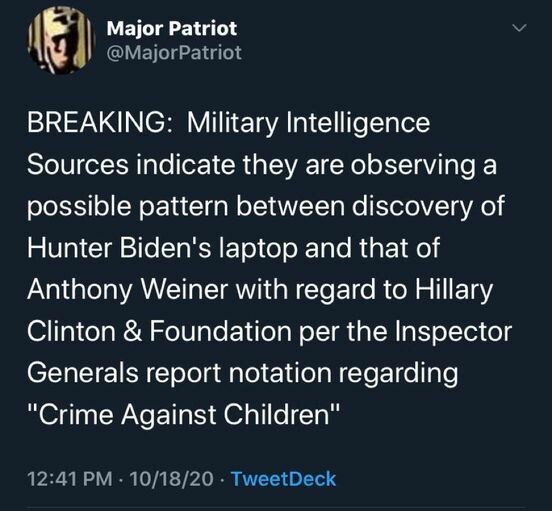Open the Major Patriot display name
Screen dimensions: 552x511
pyautogui.click(x=172, y=28)
